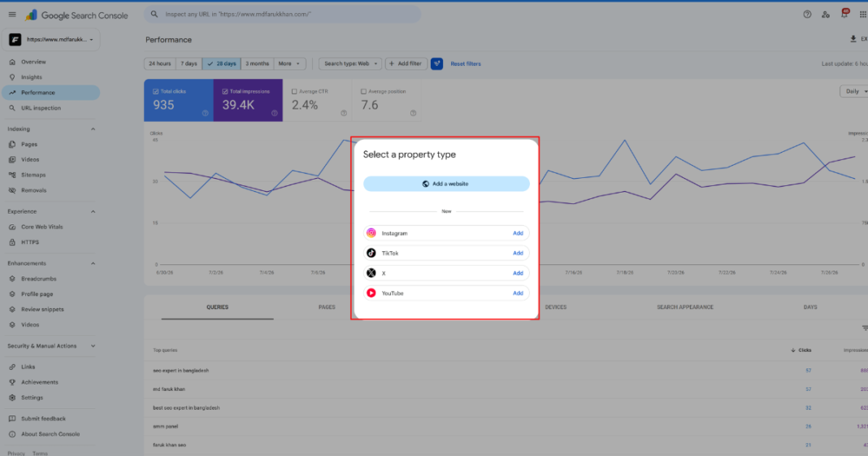Open the Search type: Web dropdown

click(350, 63)
